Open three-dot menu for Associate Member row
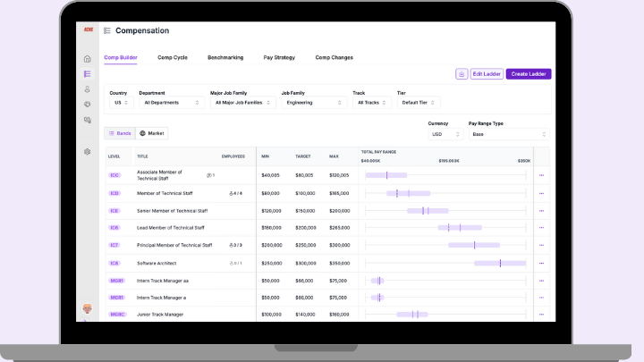This screenshot has width=644, height=362. pos(541,175)
